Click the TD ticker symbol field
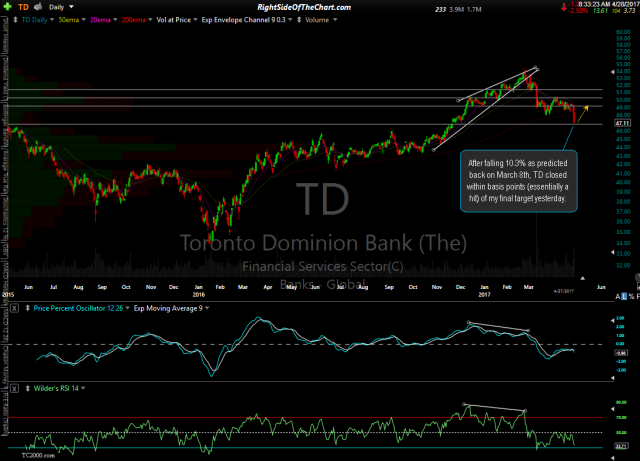Image resolution: width=640 pixels, height=461 pixels. pos(23,7)
